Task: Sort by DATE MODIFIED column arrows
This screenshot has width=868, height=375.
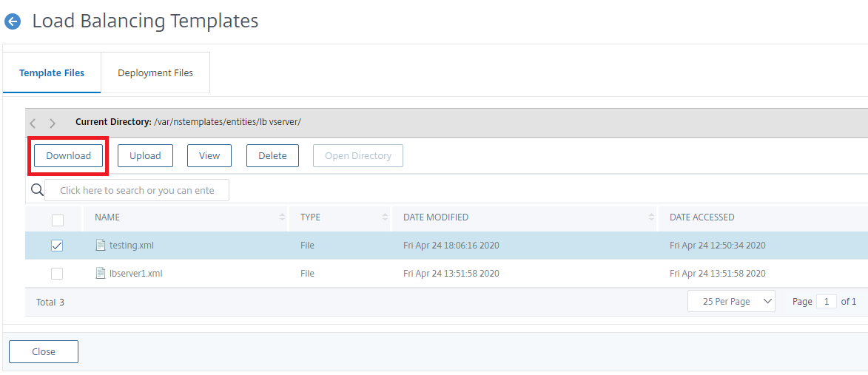Action: (x=651, y=217)
